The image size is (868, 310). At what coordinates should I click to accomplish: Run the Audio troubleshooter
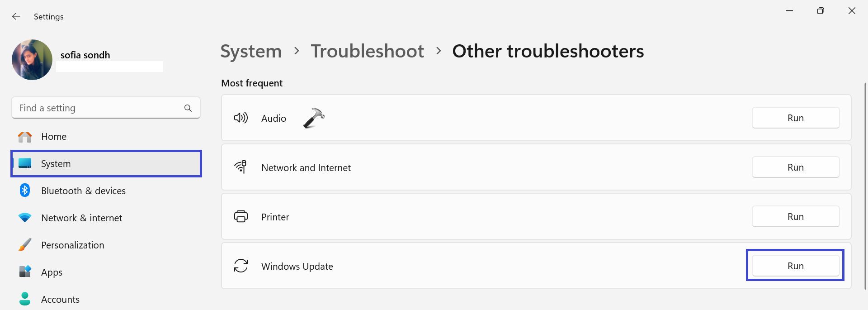tap(795, 118)
